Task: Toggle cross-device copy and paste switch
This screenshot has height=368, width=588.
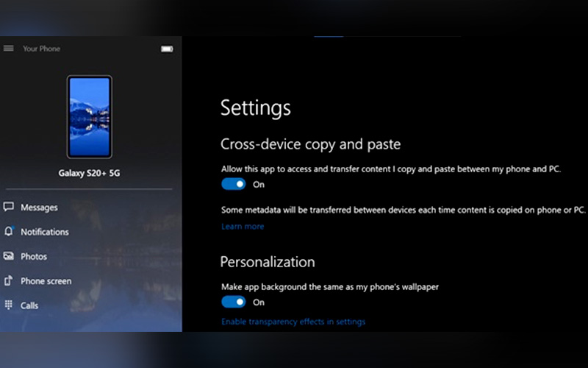Action: tap(233, 184)
